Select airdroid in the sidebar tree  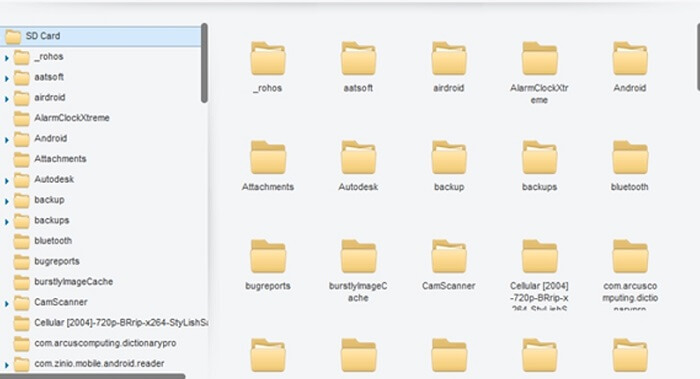tap(40, 98)
